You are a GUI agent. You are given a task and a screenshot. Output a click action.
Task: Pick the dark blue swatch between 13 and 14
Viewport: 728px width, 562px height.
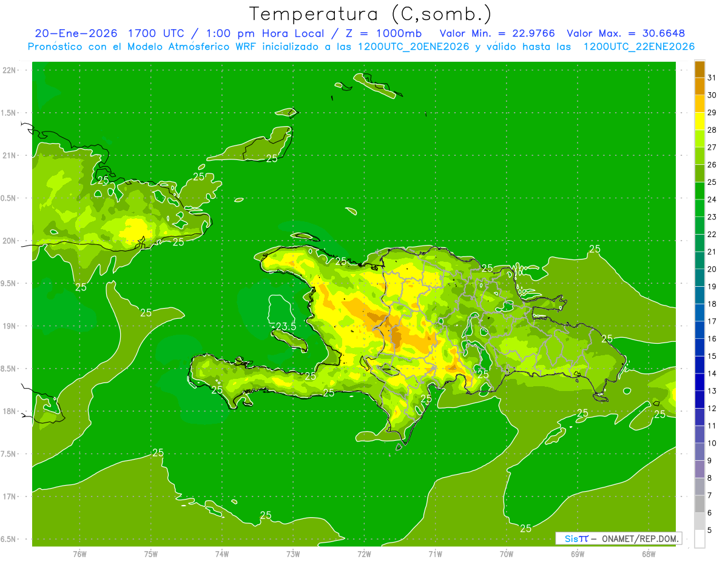699,383
